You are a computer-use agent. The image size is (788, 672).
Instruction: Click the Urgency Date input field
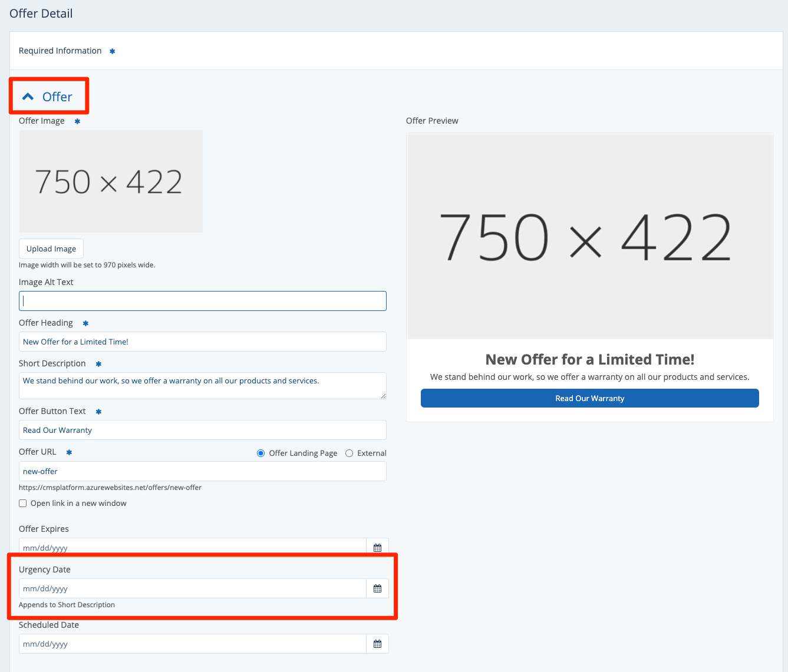pos(192,588)
